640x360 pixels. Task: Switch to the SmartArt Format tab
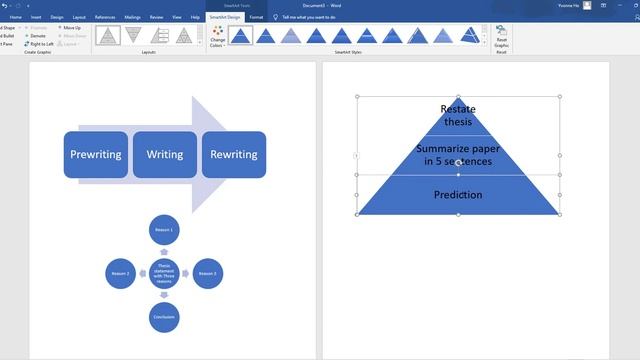tap(256, 17)
